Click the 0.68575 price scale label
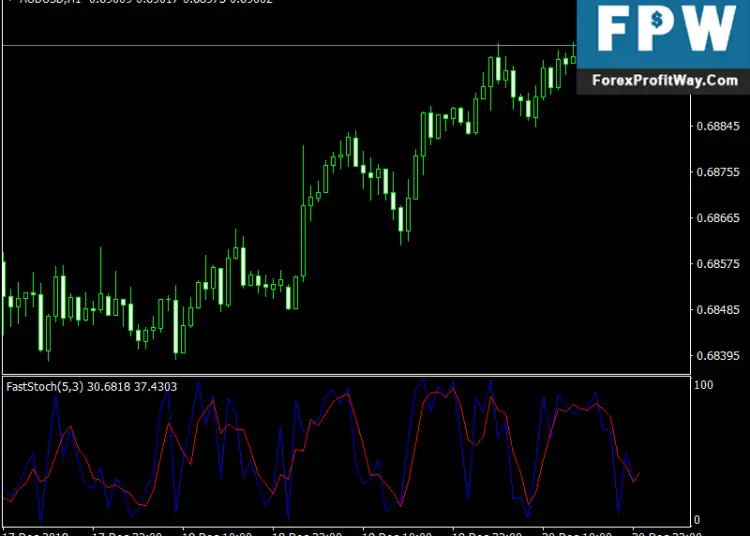 pyautogui.click(x=717, y=264)
